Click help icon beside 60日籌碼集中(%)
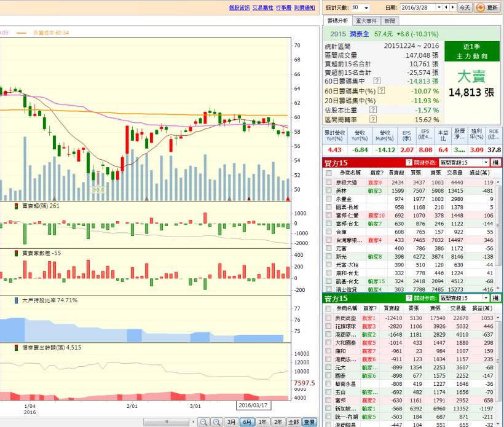Screen dimensions: 504x427 [x=381, y=91]
